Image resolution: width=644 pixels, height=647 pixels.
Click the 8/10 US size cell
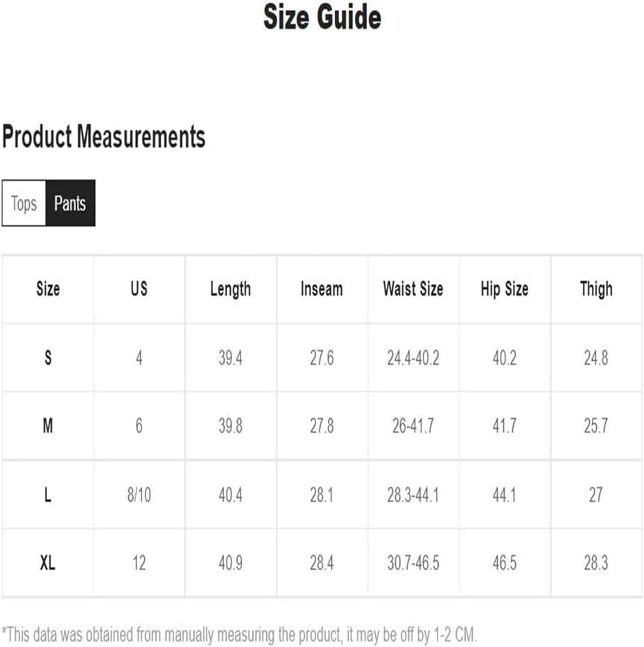[139, 495]
